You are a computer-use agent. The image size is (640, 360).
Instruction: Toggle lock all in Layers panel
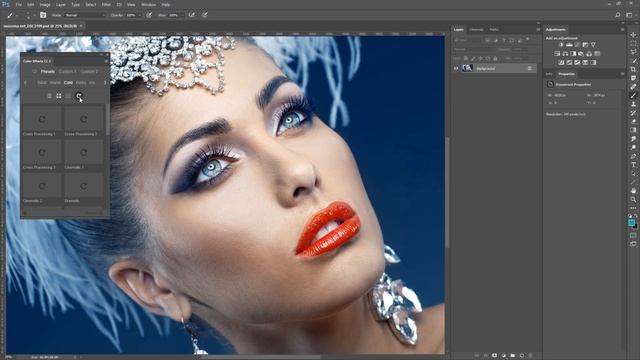pos(495,59)
